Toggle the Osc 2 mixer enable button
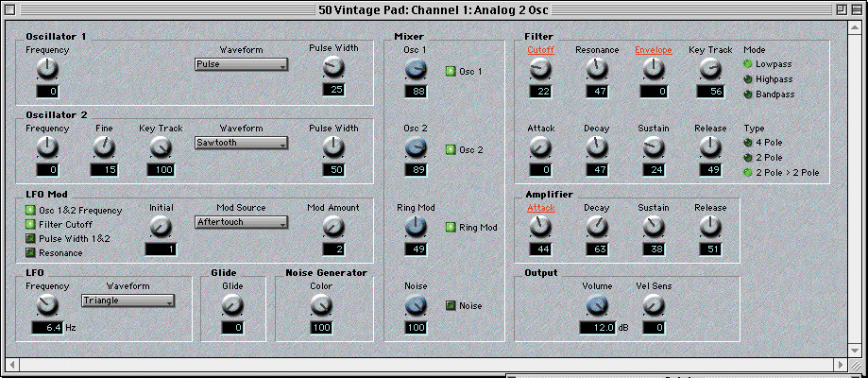 coord(450,149)
